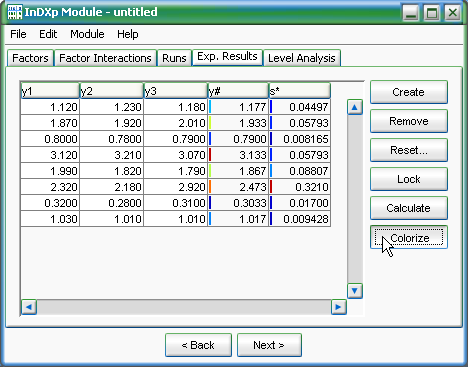This screenshot has width=468, height=367.
Task: Select y1 cell with value 0.3200
Action: click(50, 203)
